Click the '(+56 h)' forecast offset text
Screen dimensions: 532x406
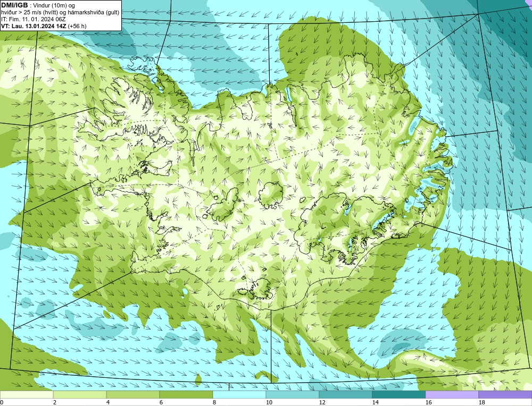click(x=77, y=26)
